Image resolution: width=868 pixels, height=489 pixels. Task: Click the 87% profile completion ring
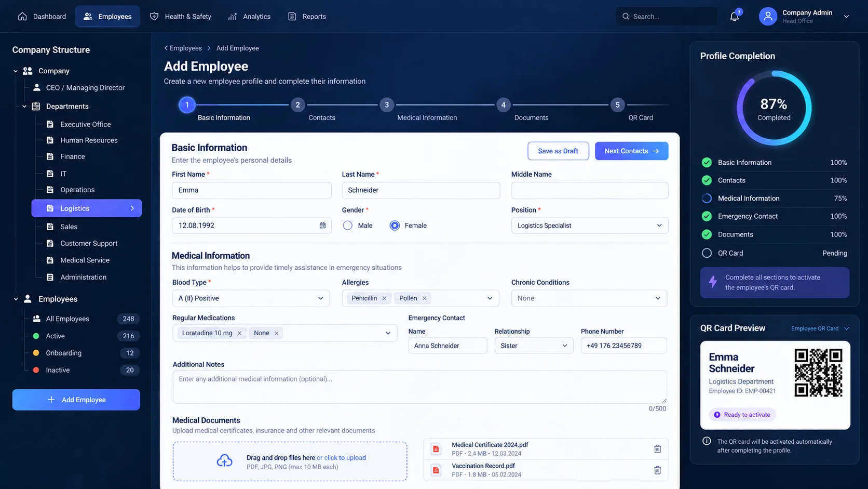point(774,108)
